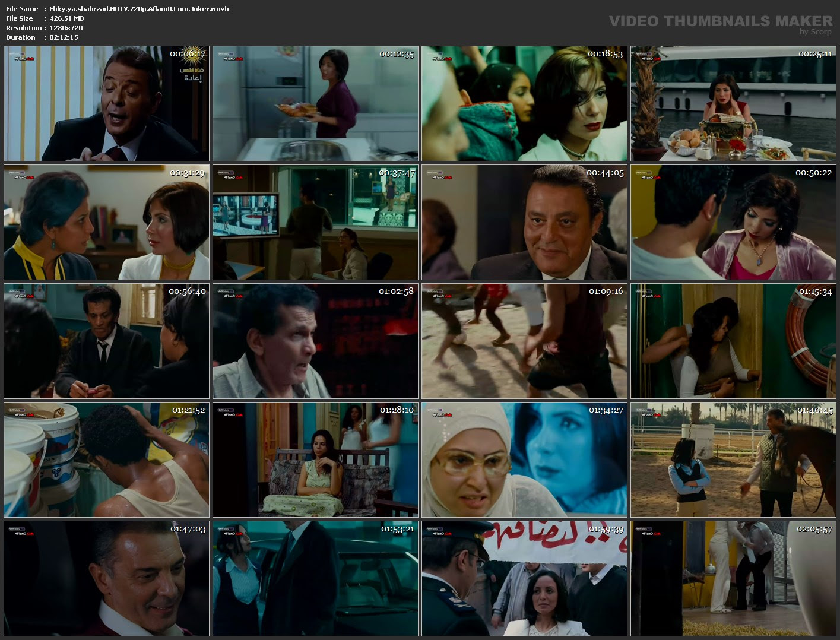Choose the frame marked 01:40:45
Screen dimensions: 840x640
(x=734, y=460)
